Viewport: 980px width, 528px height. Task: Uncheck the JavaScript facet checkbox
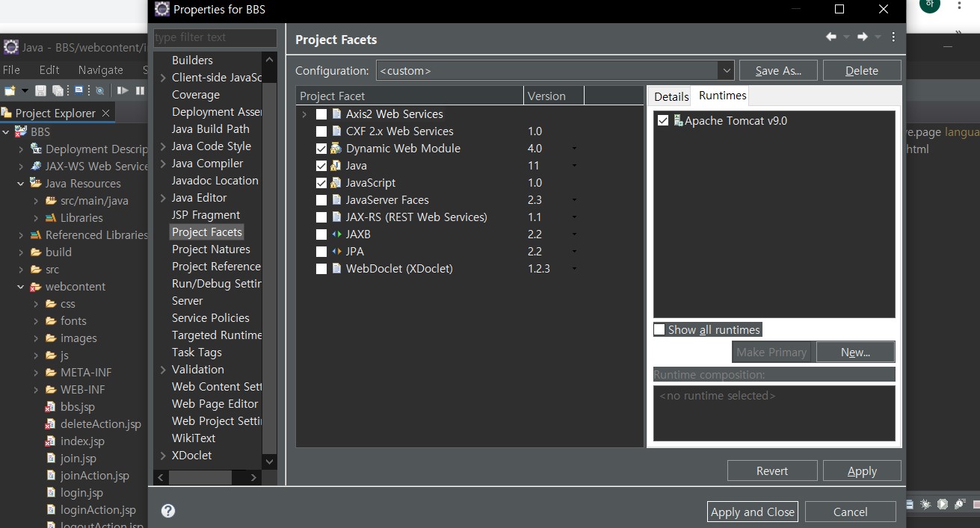pyautogui.click(x=321, y=183)
